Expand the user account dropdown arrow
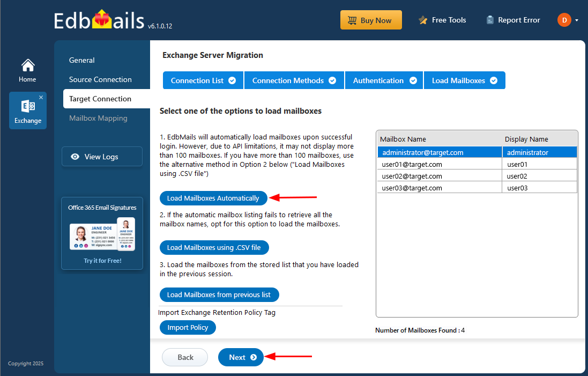Screen dimensions: 588x376 coord(577,20)
